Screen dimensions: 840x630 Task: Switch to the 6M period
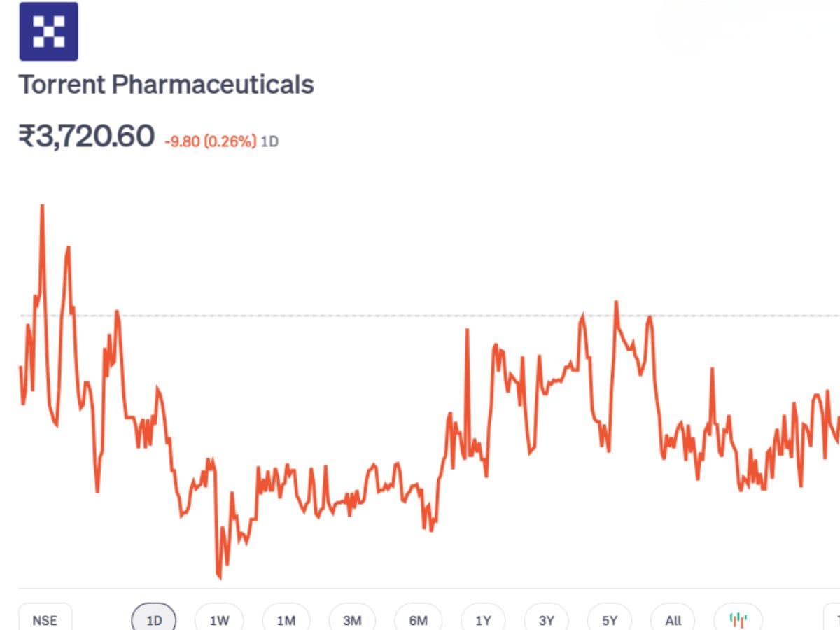pos(418,620)
